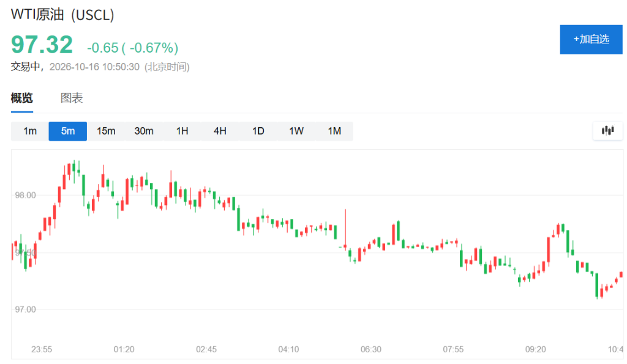Click the 06:30 time axis label
The width and height of the screenshot is (627, 364).
click(371, 349)
